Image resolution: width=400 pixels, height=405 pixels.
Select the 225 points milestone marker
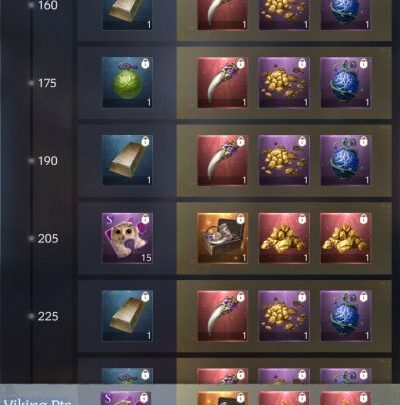tap(48, 316)
